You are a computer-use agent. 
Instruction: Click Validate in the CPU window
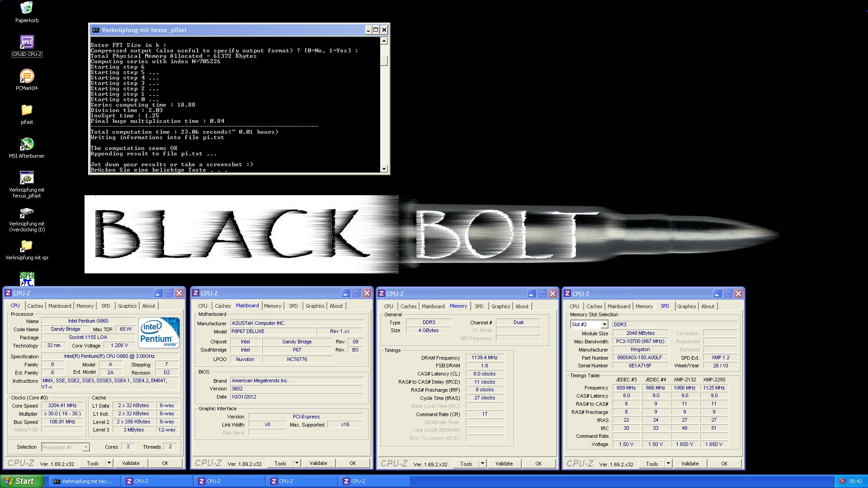pyautogui.click(x=130, y=463)
